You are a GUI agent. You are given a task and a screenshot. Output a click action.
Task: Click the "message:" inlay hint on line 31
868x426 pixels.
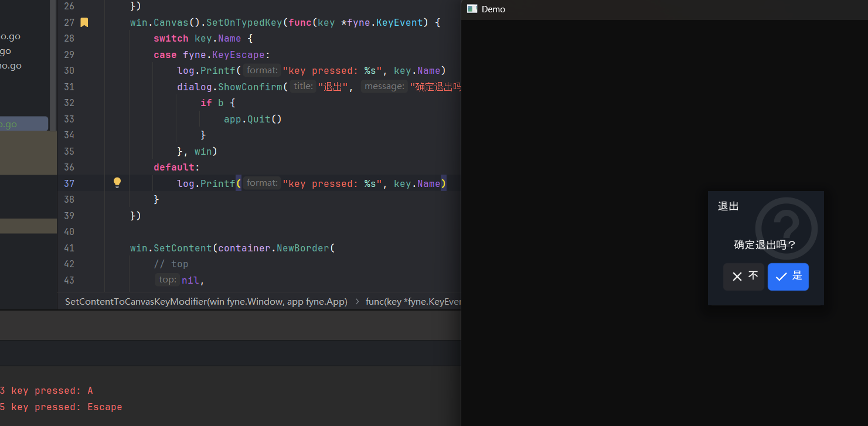pos(384,86)
